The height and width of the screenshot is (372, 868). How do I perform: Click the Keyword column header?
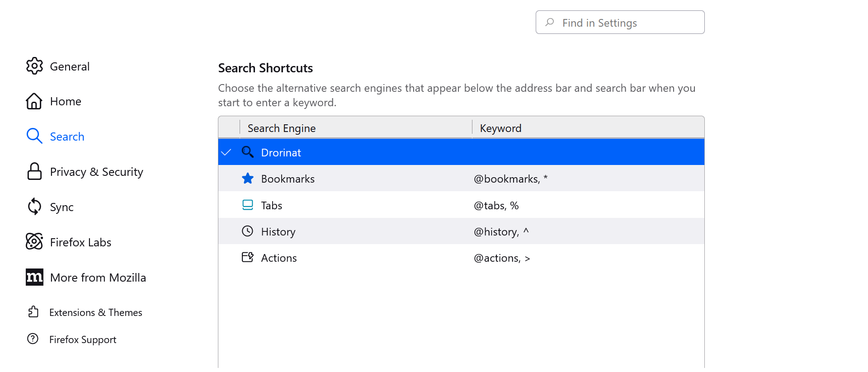(x=588, y=128)
